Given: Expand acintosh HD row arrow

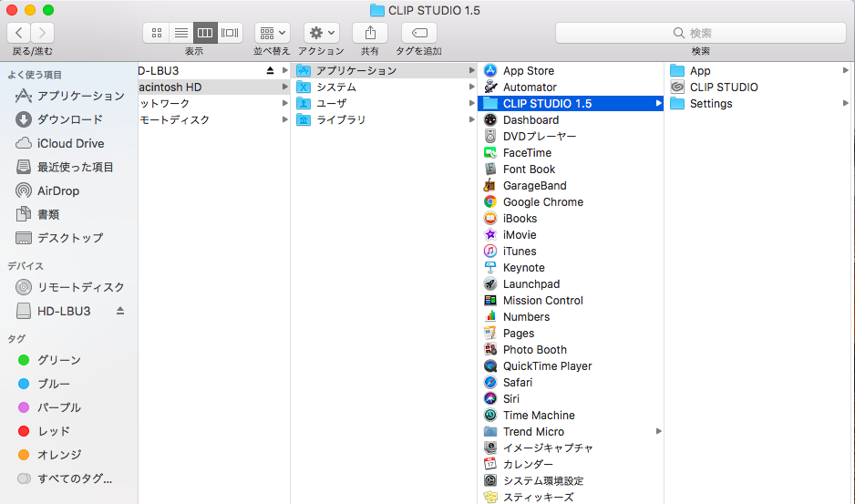Looking at the screenshot, I should 284,87.
